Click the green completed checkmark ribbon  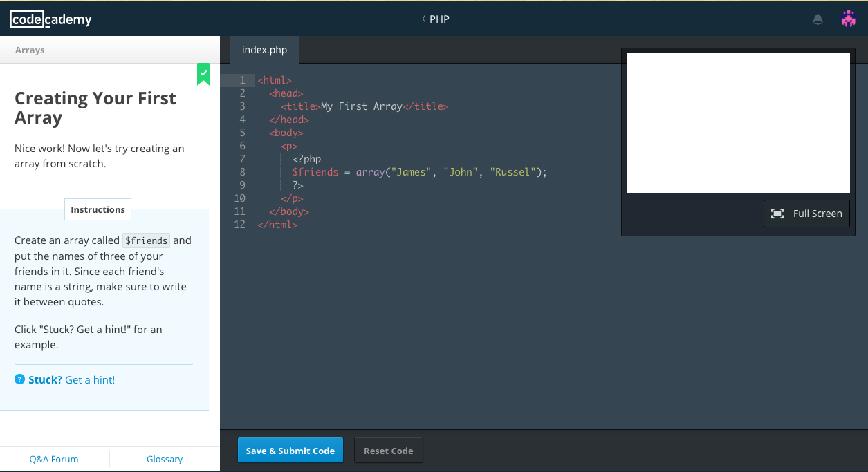(x=203, y=74)
